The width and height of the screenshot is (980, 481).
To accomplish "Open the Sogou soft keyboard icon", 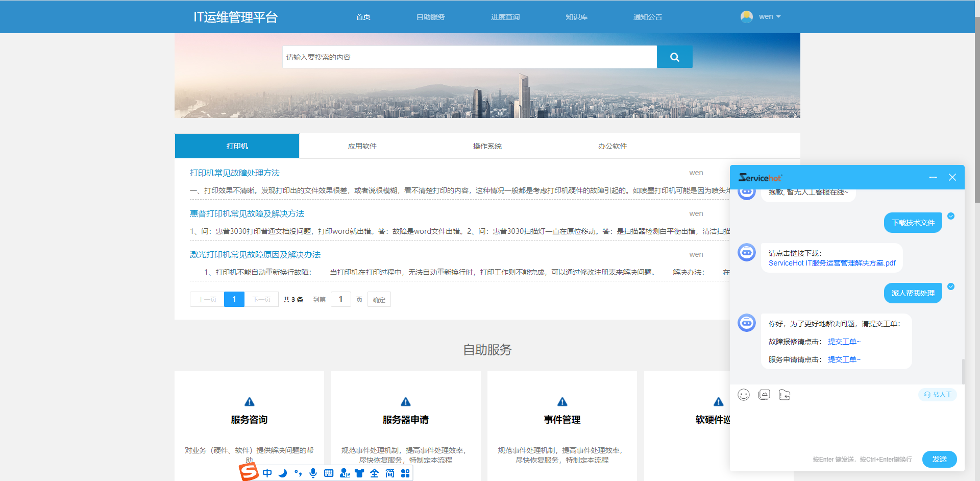I will coord(329,473).
